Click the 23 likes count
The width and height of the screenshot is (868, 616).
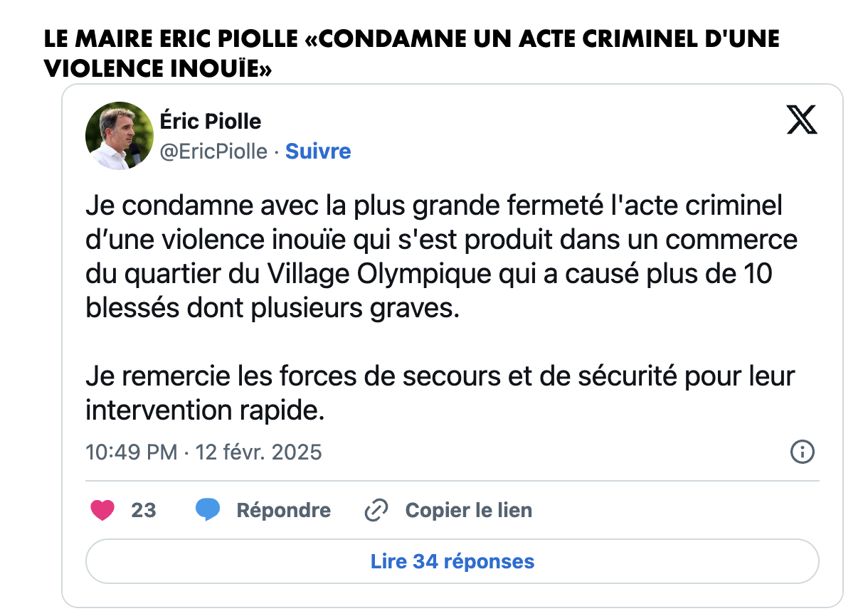tap(144, 510)
